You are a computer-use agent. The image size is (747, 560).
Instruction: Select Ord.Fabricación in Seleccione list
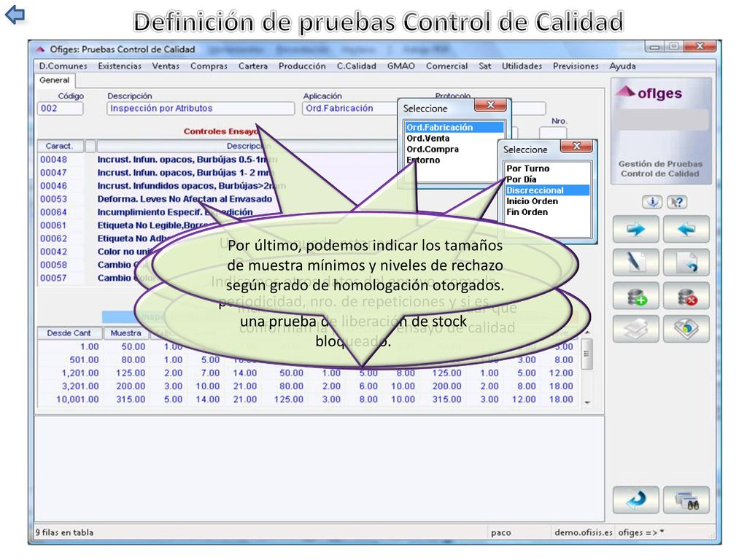coord(454,128)
